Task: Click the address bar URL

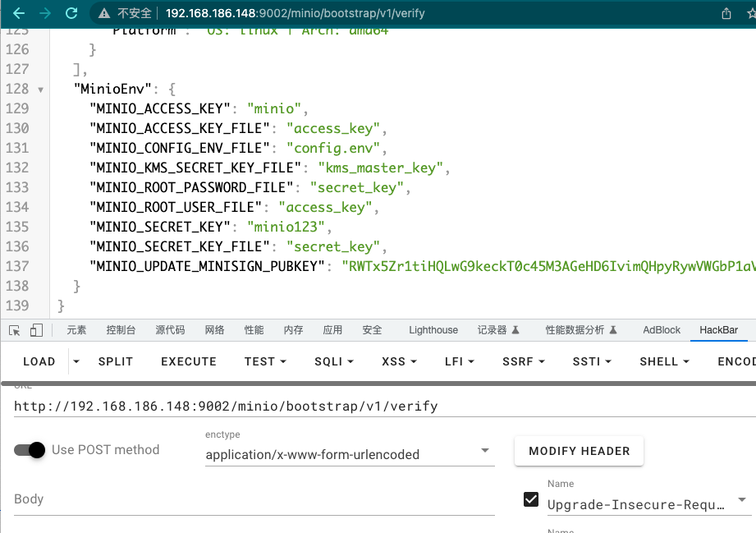Action: [x=295, y=13]
